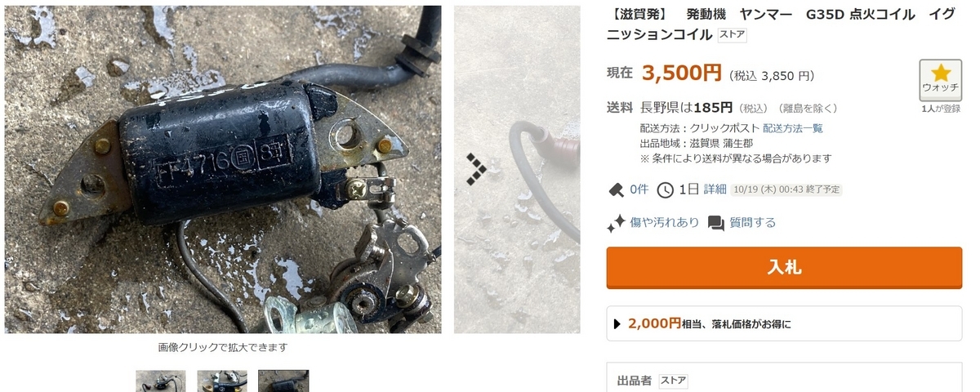Open the 詳細 remaining time link

coord(715,189)
